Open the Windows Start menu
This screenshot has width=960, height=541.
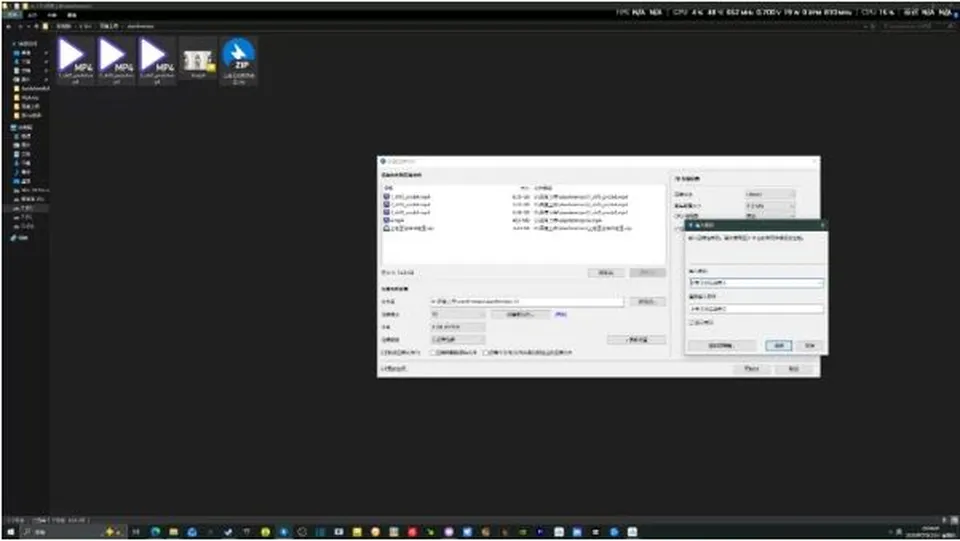point(10,532)
